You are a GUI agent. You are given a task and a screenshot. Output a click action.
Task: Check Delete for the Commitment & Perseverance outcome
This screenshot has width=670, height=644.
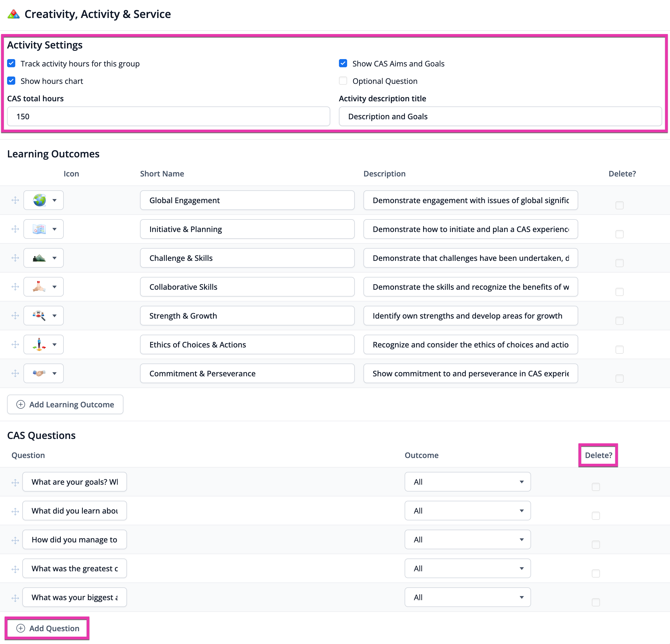619,379
